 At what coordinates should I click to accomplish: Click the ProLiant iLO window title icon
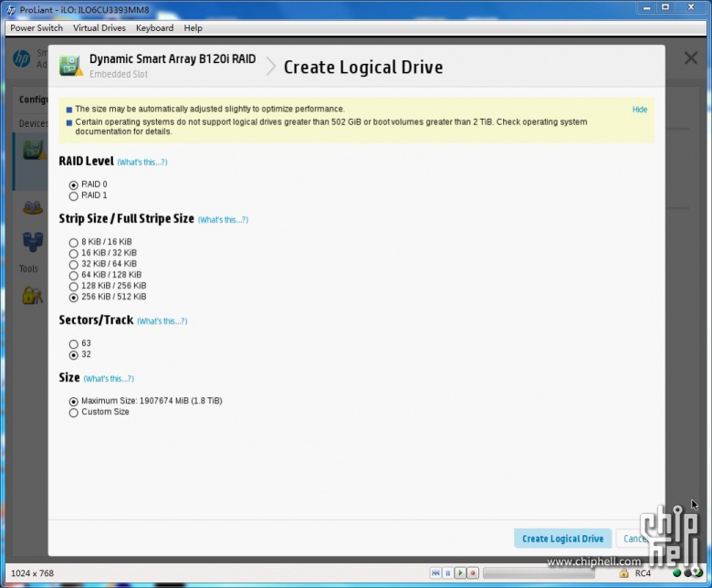(x=11, y=9)
